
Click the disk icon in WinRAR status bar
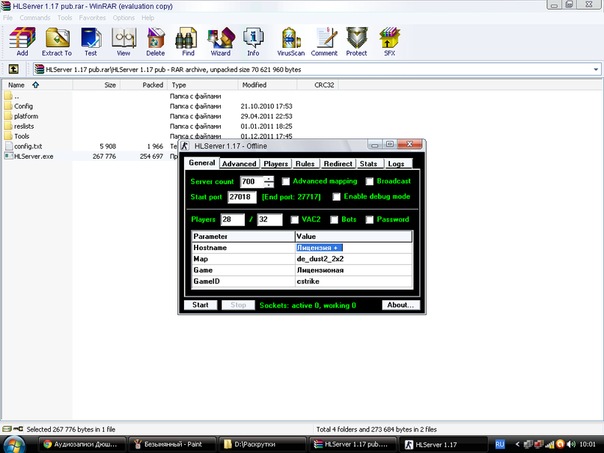pos(6,429)
